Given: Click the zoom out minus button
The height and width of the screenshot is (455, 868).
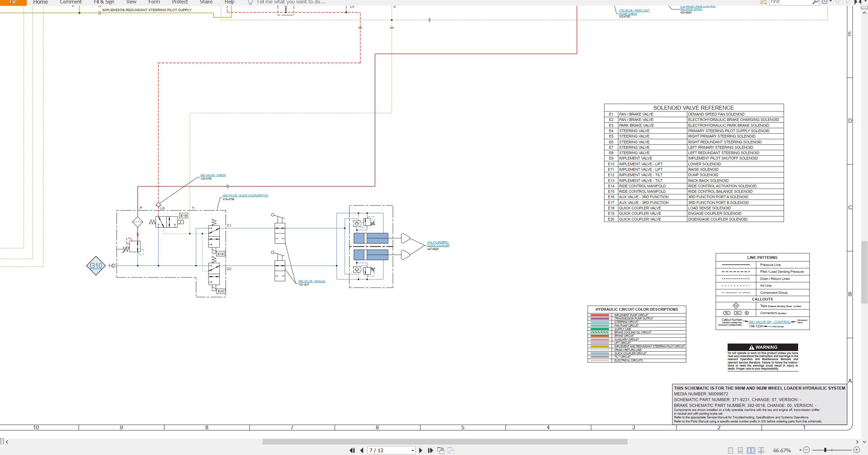Looking at the screenshot, I should point(807,450).
